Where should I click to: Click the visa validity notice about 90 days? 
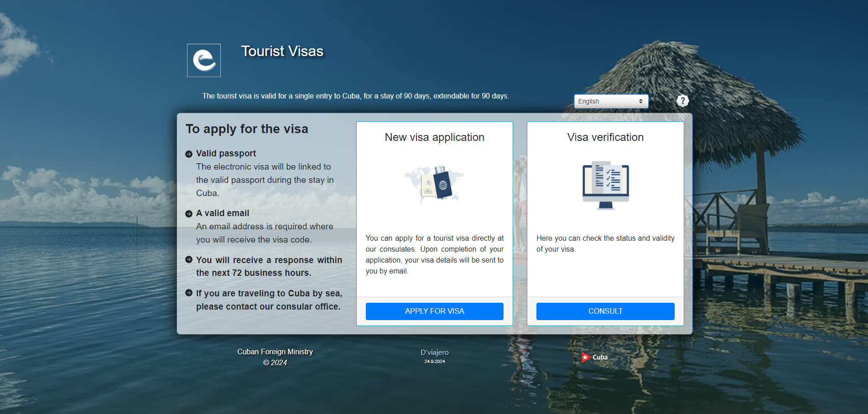point(355,96)
